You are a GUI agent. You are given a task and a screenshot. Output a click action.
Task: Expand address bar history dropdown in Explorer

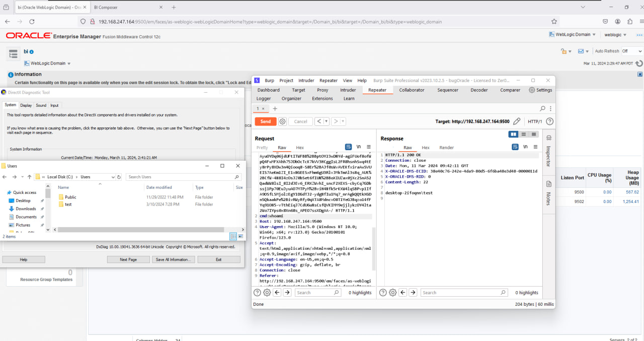pos(113,177)
